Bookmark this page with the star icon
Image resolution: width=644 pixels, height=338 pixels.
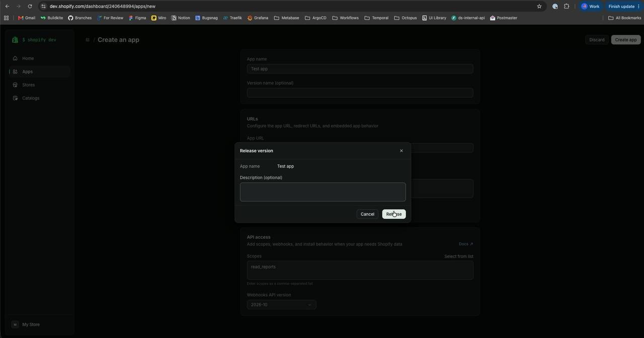(539, 7)
